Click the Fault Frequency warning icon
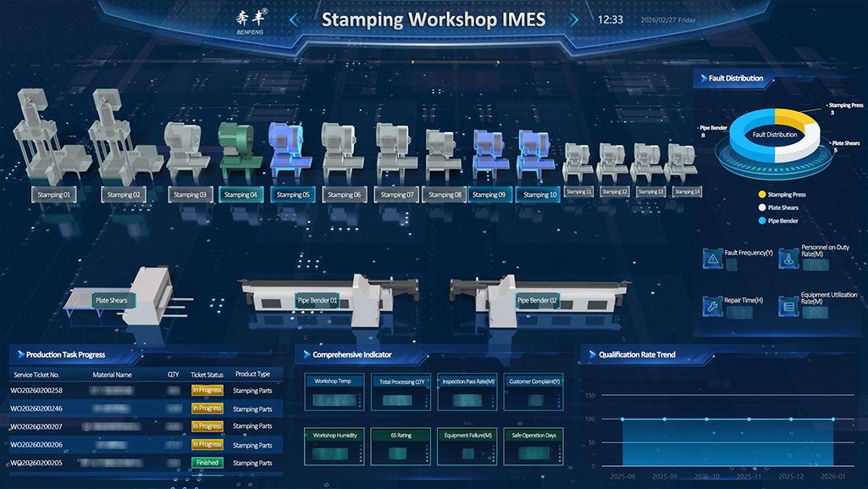Screen dimensions: 868x489 pyautogui.click(x=712, y=258)
